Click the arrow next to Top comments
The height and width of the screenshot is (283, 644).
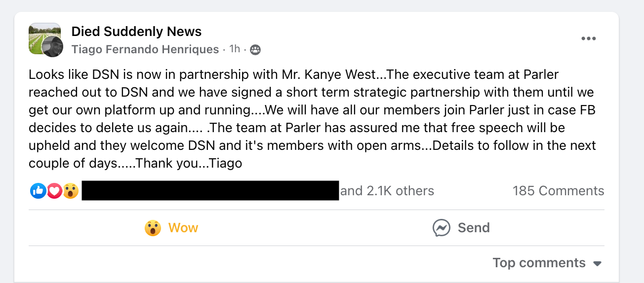tap(597, 264)
